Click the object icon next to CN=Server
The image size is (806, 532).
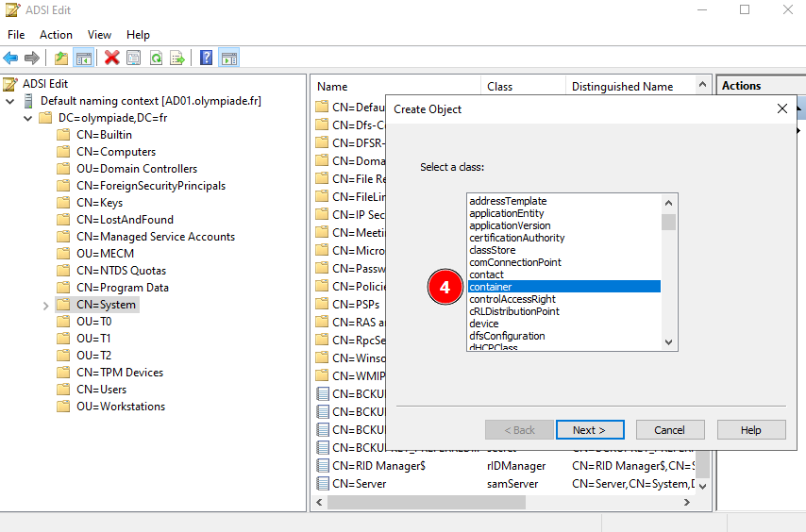tap(322, 484)
